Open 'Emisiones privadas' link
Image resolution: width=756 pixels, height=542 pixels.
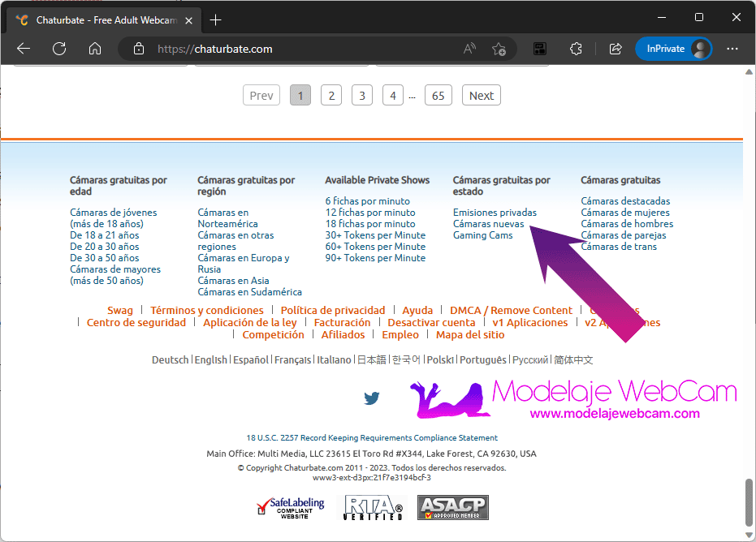495,213
